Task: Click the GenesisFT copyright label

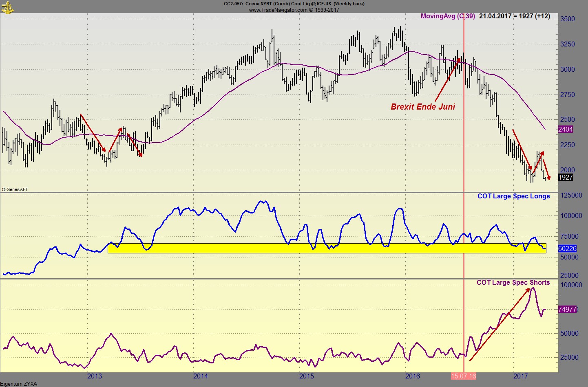Action: 15,189
